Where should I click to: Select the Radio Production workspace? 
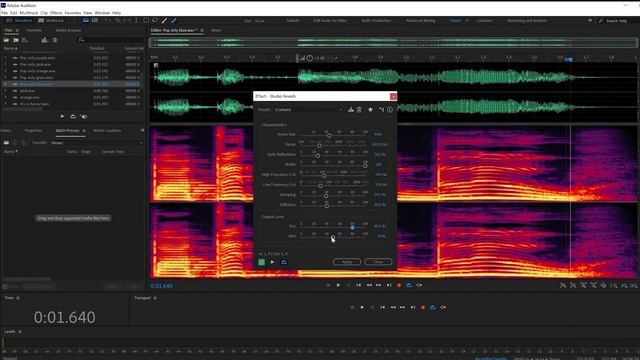pyautogui.click(x=376, y=20)
